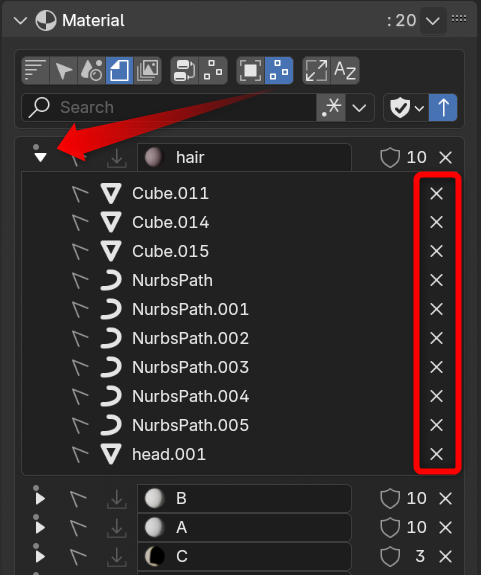Open the shield checkmark dropdown
Screen dimensions: 481x575
406,107
